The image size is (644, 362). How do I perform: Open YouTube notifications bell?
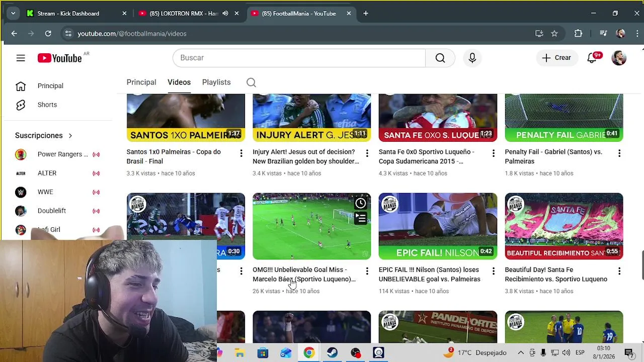(x=592, y=58)
